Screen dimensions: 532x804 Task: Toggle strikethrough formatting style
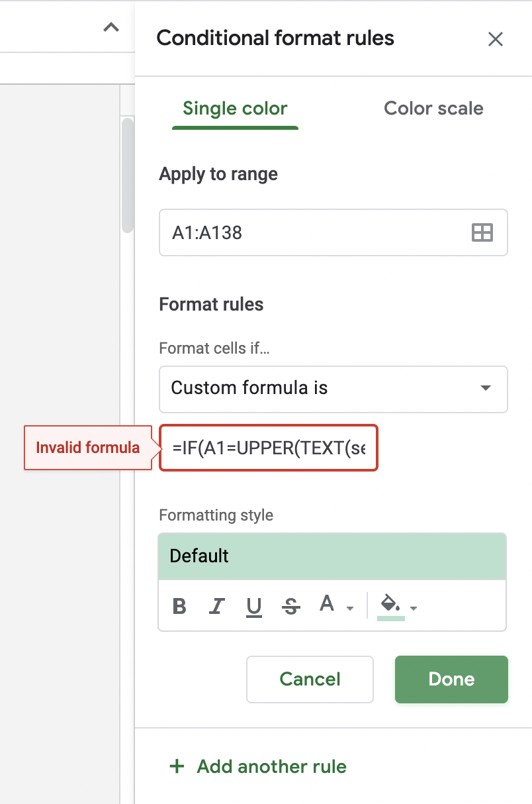291,605
